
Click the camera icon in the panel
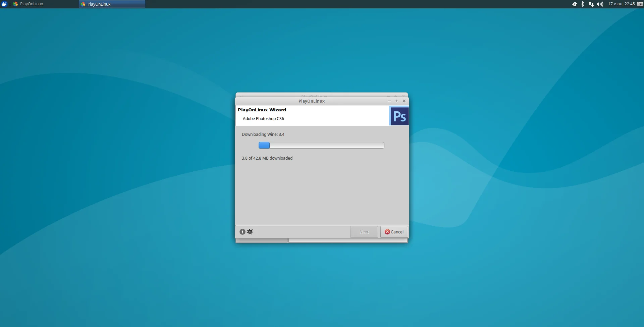pos(640,4)
